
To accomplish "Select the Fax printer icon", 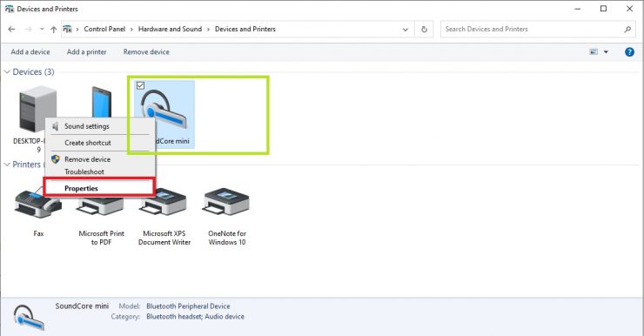I will tap(37, 204).
